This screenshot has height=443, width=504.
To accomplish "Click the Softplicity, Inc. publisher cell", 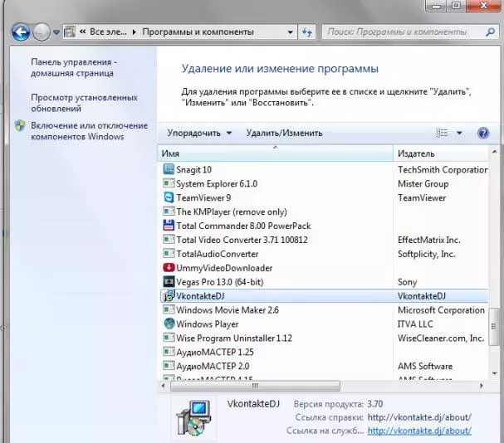I will pyautogui.click(x=427, y=254).
